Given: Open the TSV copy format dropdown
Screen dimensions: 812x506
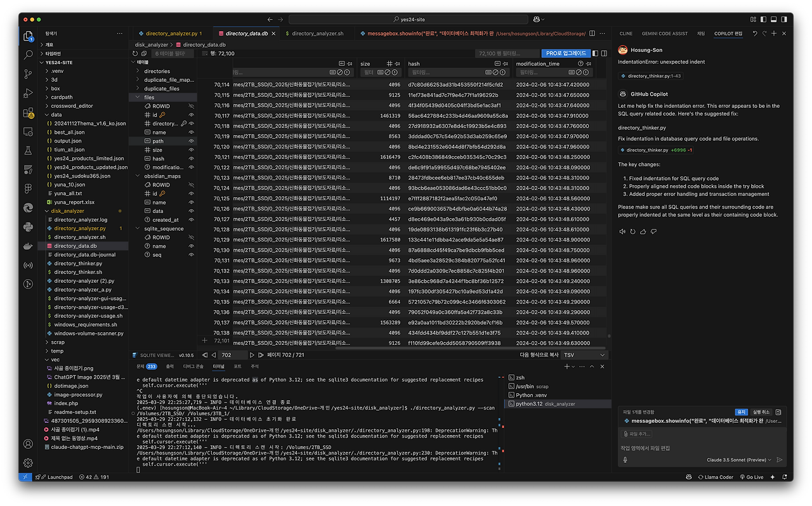Looking at the screenshot, I should pyautogui.click(x=584, y=356).
